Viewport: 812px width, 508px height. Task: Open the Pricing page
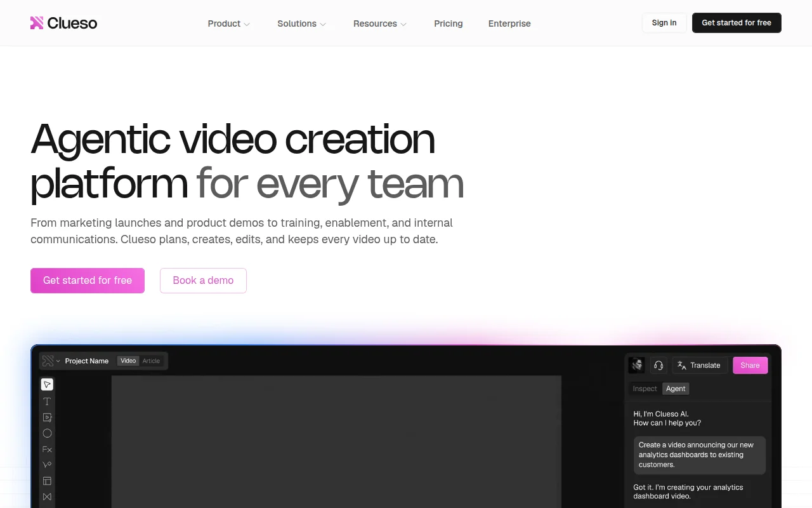point(449,23)
